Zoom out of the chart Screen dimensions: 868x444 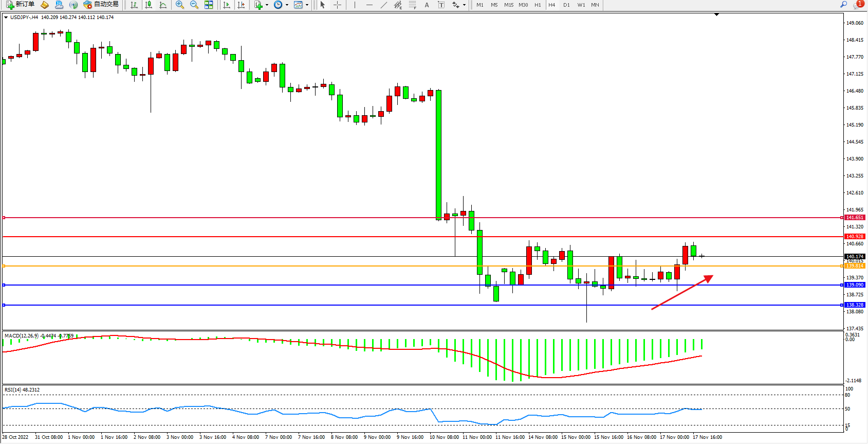point(194,5)
